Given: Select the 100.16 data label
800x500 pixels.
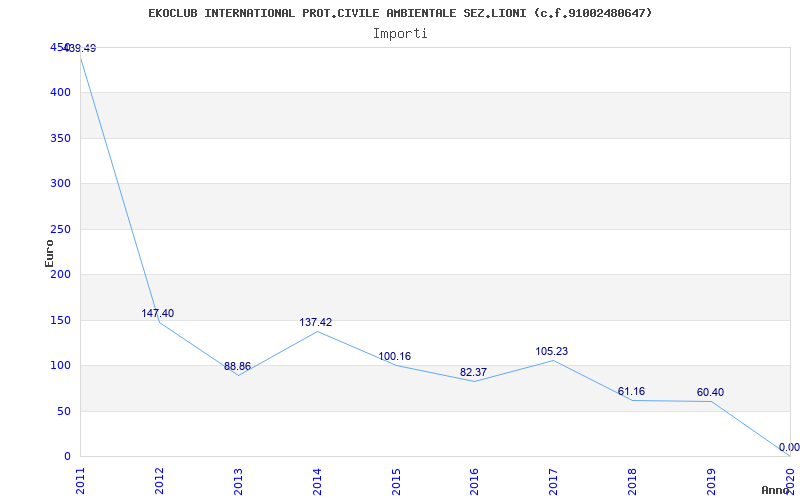Looking at the screenshot, I should [x=394, y=357].
